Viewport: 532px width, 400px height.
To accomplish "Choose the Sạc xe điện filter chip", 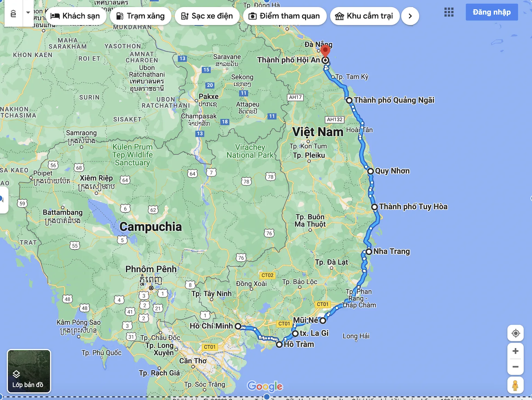I will tap(207, 16).
